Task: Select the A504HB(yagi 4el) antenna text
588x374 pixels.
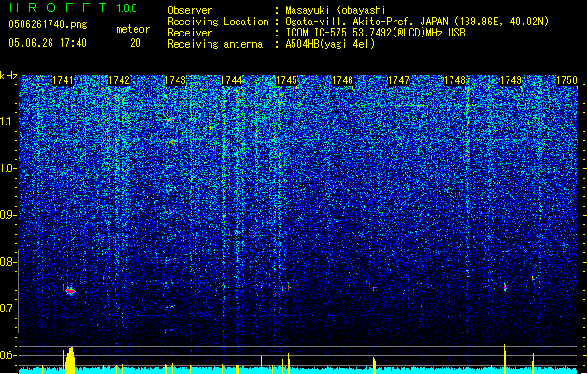Action: [x=330, y=44]
